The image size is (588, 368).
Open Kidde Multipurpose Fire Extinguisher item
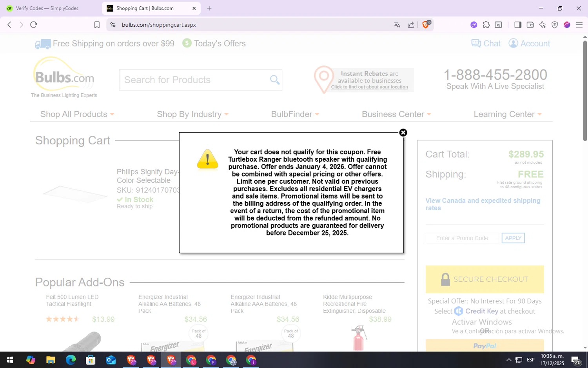pyautogui.click(x=354, y=304)
